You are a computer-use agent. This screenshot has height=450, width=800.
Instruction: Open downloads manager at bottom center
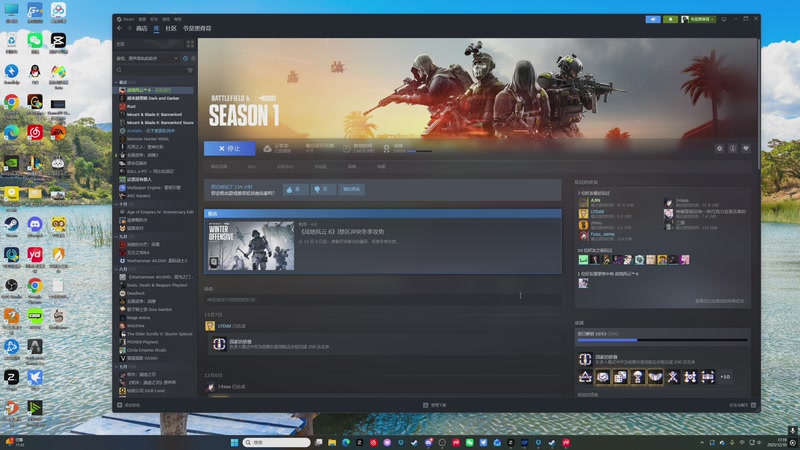[x=435, y=405]
